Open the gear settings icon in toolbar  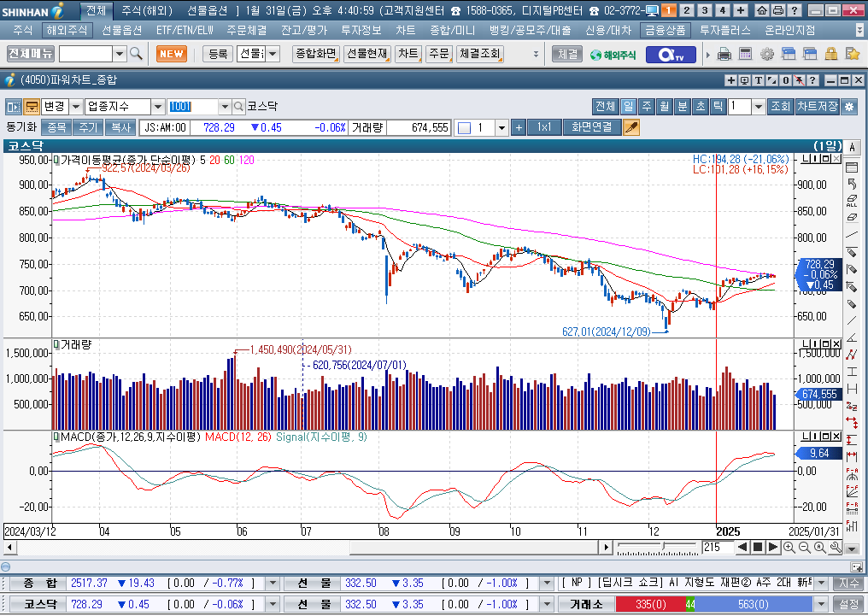coord(766,54)
